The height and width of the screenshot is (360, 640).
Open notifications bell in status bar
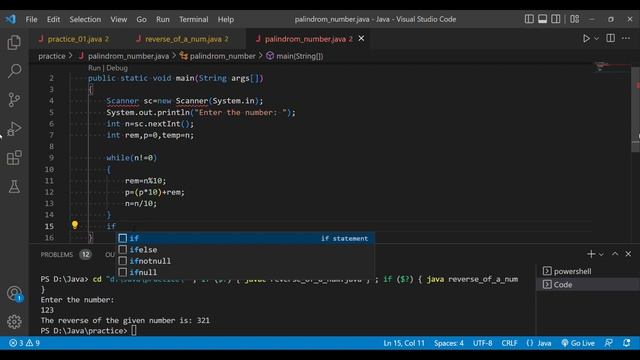[627, 343]
